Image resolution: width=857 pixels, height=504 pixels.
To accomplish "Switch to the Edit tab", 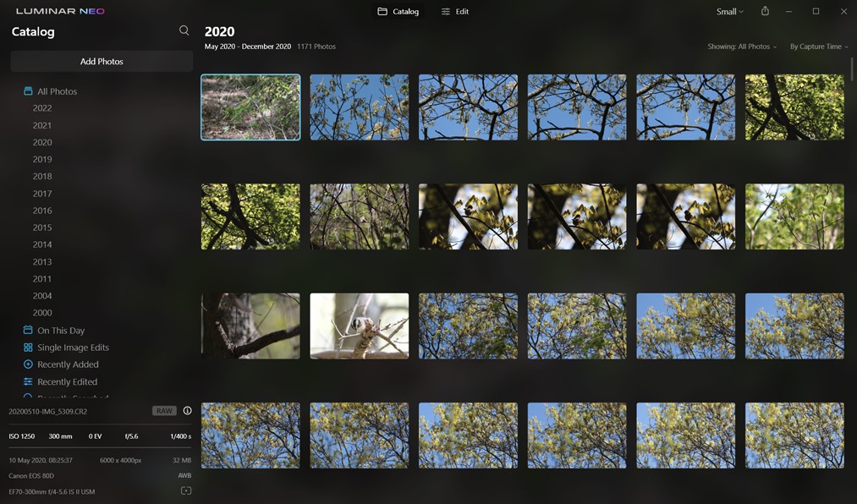I will tap(455, 12).
